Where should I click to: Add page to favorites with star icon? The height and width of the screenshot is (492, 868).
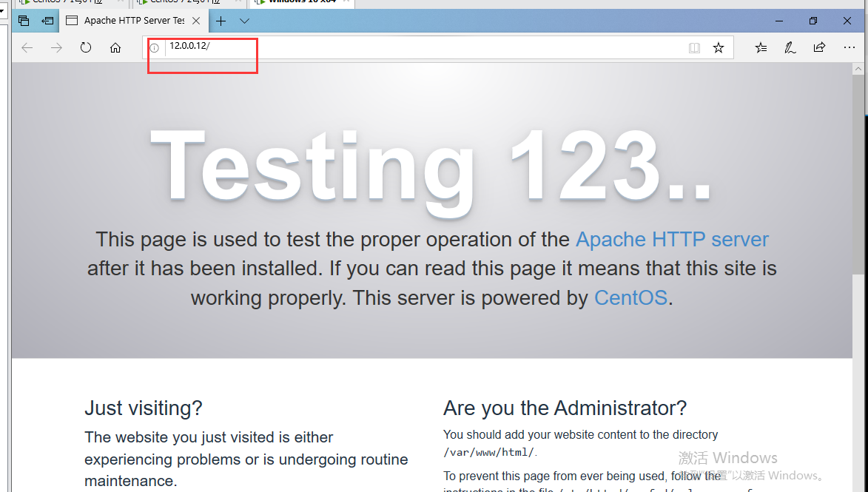point(719,47)
